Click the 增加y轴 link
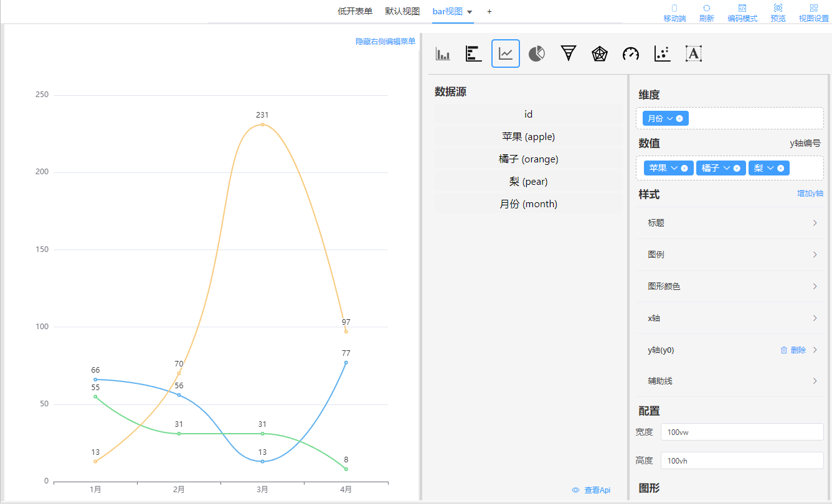This screenshot has height=504, width=832. [810, 194]
